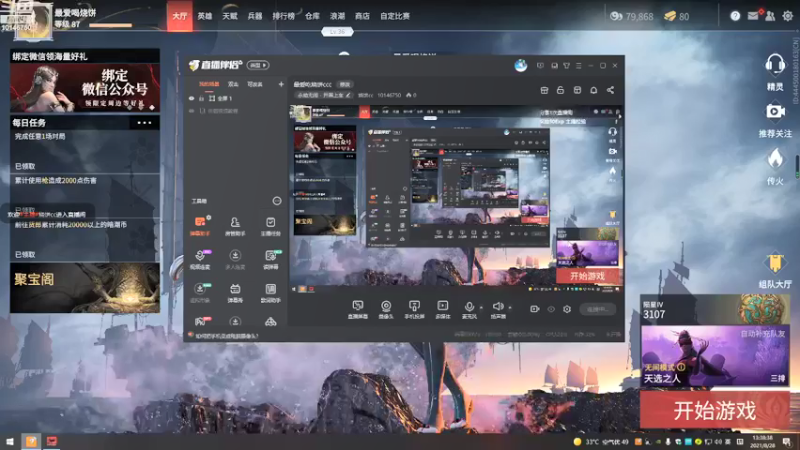
Task: Expand speaker options arrow
Action: tap(510, 308)
